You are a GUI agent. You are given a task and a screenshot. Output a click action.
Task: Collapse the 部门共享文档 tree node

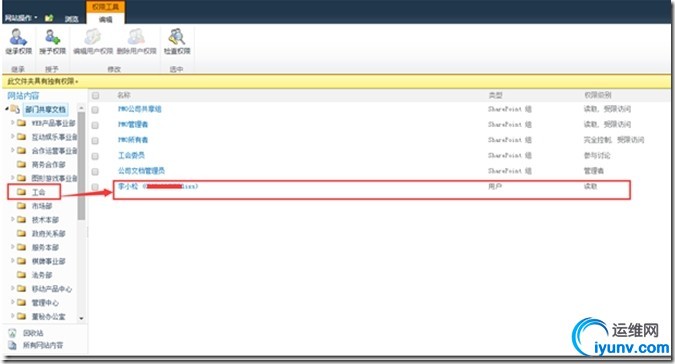click(x=7, y=109)
